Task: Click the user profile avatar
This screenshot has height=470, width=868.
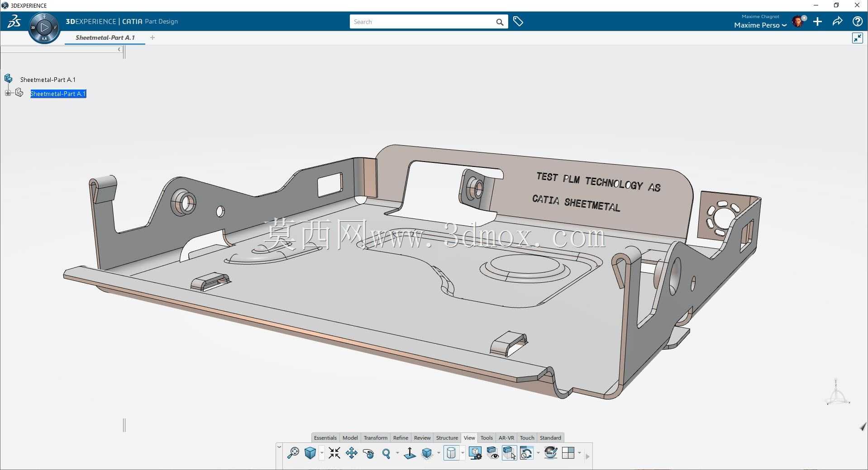Action: (799, 21)
